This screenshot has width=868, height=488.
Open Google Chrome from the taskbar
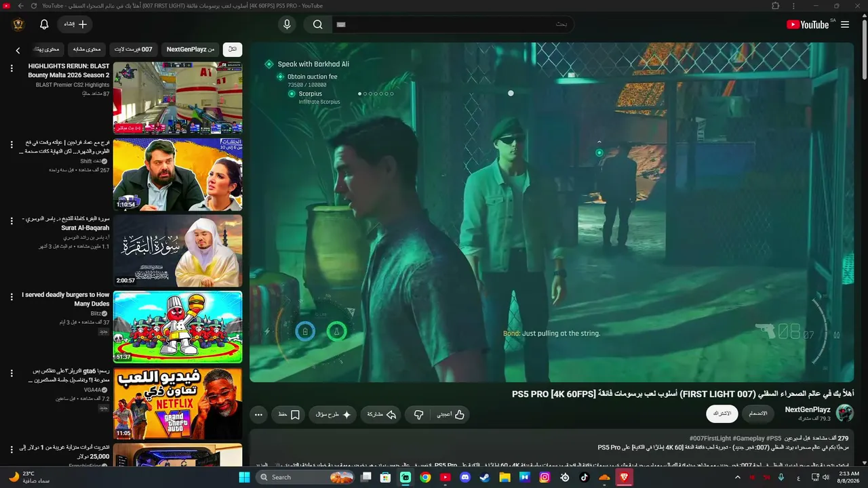[x=425, y=477]
